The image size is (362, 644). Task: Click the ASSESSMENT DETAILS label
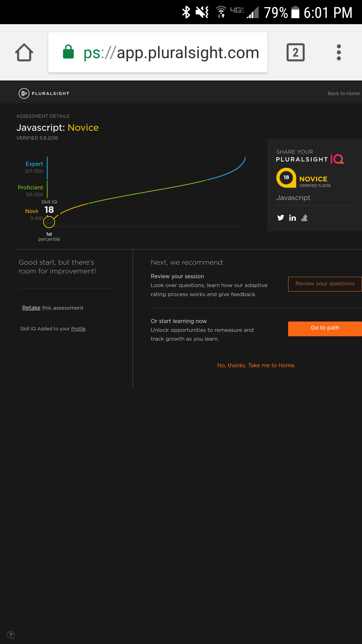click(x=43, y=116)
